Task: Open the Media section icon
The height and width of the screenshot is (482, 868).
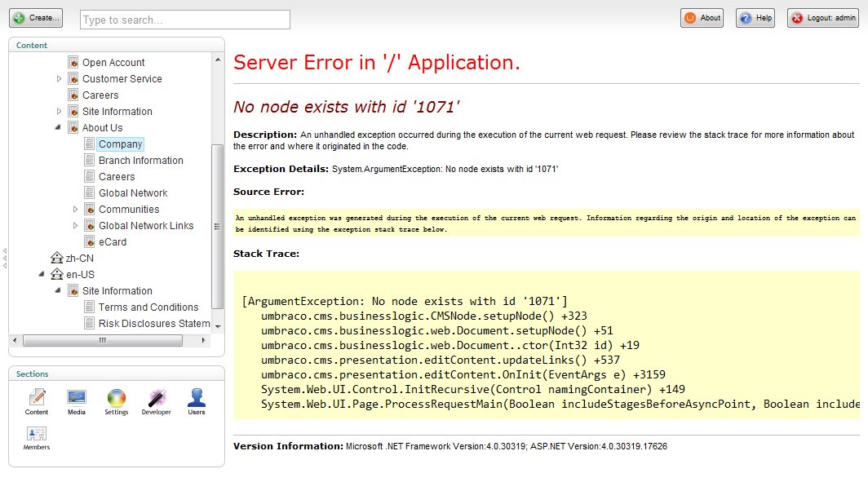Action: [x=77, y=402]
